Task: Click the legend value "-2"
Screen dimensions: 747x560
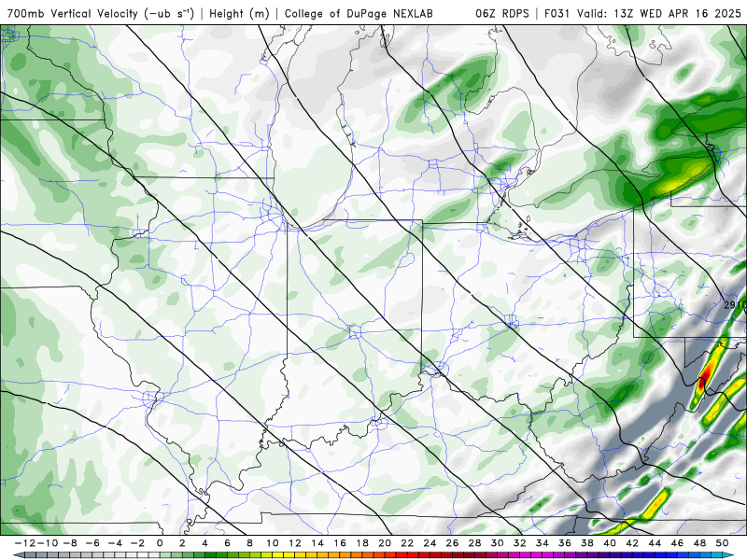Action: click(137, 543)
